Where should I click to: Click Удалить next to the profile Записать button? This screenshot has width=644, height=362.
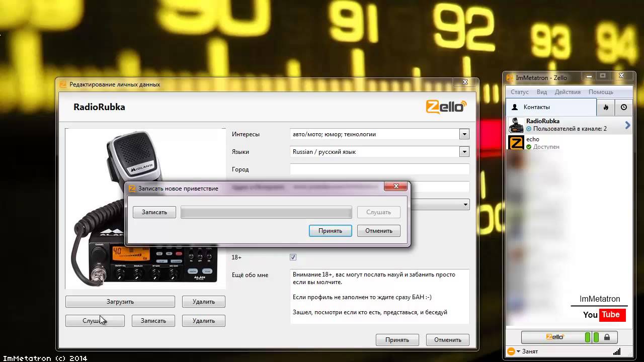(x=203, y=321)
